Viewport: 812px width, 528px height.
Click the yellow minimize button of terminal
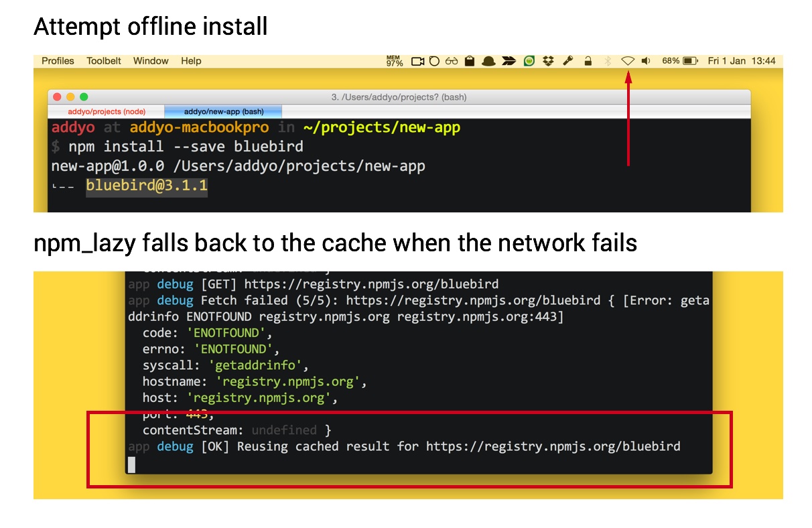[70, 97]
